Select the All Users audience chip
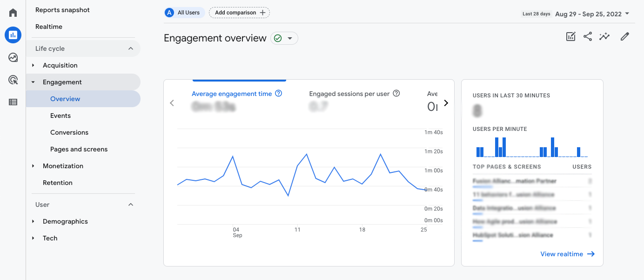The height and width of the screenshot is (280, 644). (x=184, y=13)
